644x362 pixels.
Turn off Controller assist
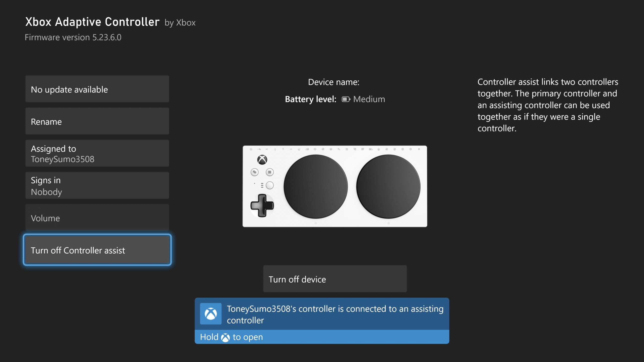point(97,250)
